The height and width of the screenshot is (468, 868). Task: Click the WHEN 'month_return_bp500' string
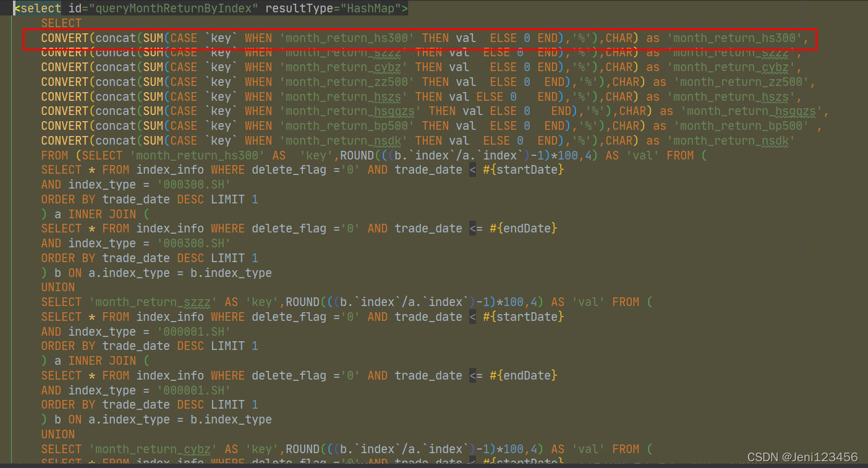[347, 126]
